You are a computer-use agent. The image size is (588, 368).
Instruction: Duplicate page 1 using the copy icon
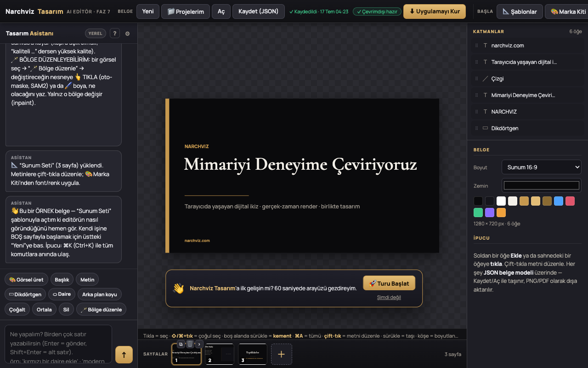tap(181, 344)
